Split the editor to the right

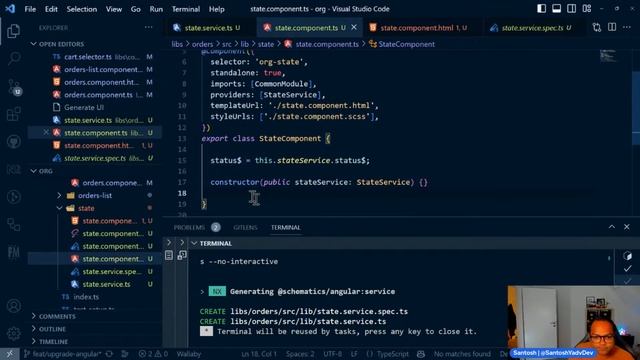(x=612, y=27)
